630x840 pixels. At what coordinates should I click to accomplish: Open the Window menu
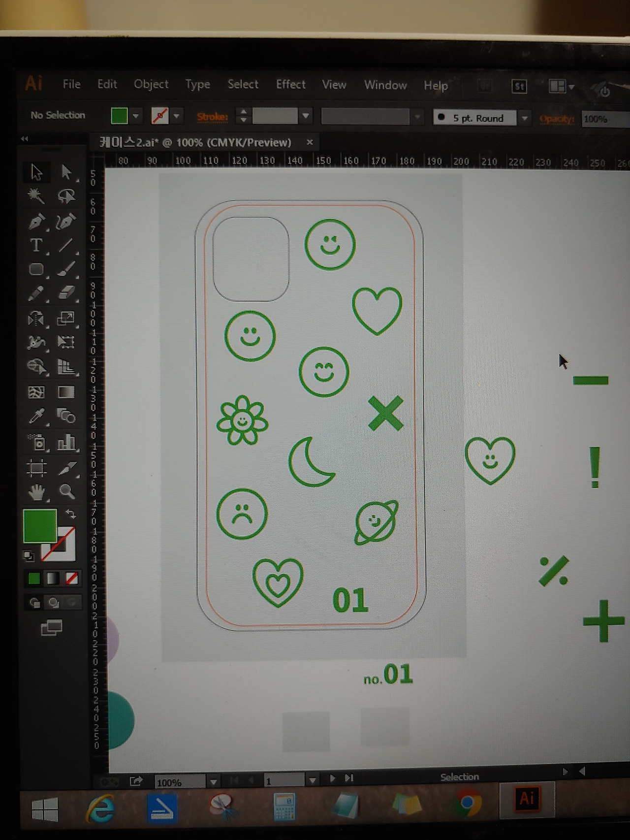click(385, 85)
